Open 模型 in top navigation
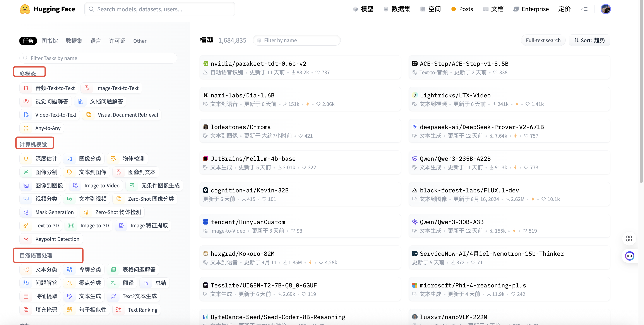The width and height of the screenshot is (644, 325). [363, 9]
